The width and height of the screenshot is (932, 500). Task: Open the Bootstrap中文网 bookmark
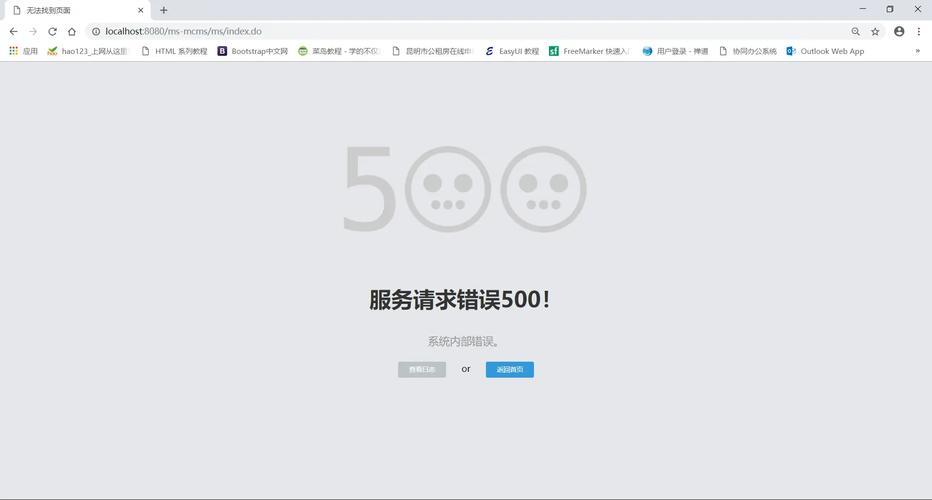coord(253,51)
